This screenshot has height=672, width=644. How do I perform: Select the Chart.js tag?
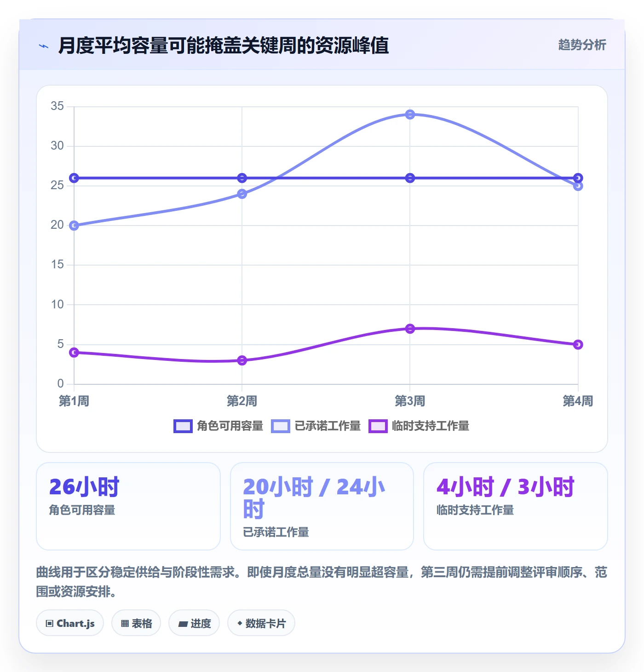point(70,623)
